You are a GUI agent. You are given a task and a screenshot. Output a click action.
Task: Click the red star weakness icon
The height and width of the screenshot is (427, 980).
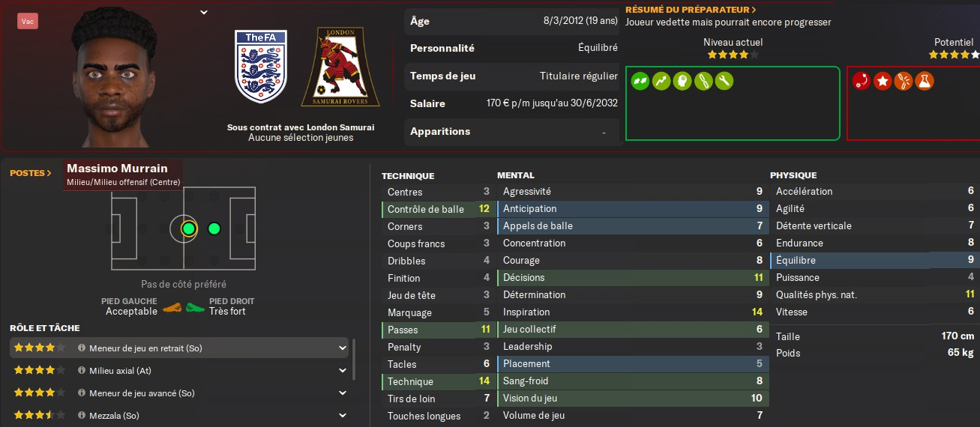point(883,81)
